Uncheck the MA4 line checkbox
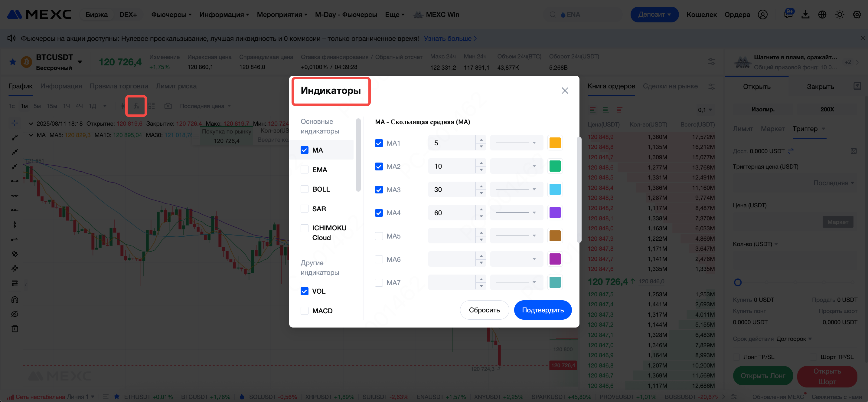The image size is (868, 402). (379, 213)
